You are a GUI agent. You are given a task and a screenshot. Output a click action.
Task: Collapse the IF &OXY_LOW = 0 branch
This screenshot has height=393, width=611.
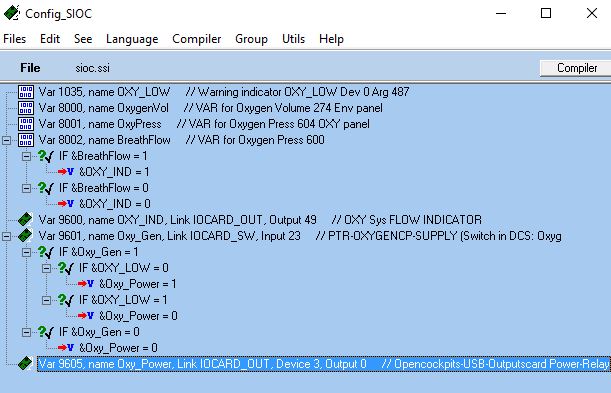[46, 268]
